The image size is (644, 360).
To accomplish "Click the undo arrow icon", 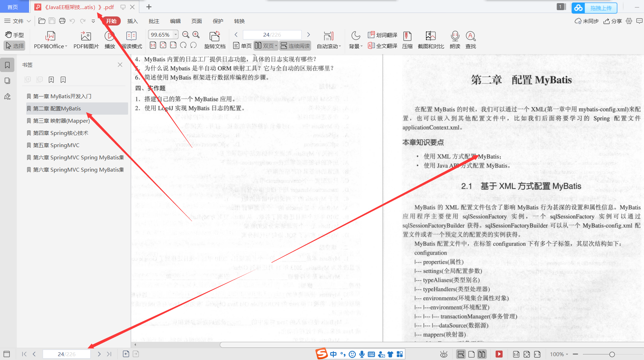I will 72,21.
